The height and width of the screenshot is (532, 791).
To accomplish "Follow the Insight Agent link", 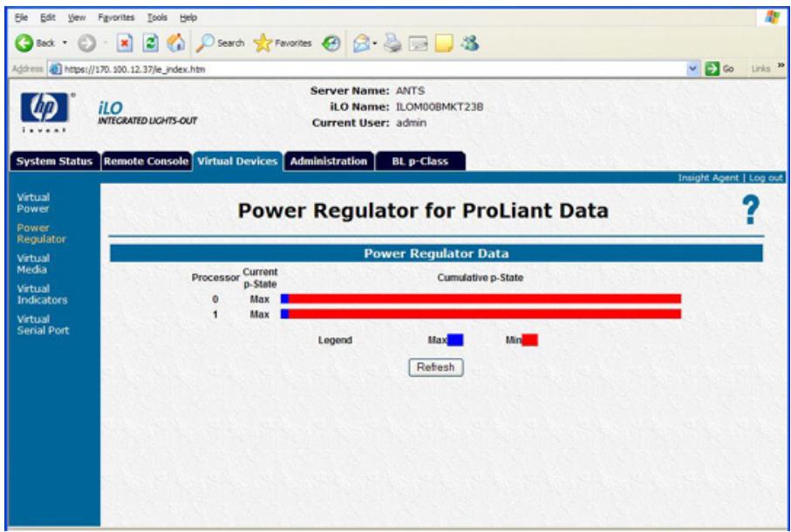I will pyautogui.click(x=708, y=178).
